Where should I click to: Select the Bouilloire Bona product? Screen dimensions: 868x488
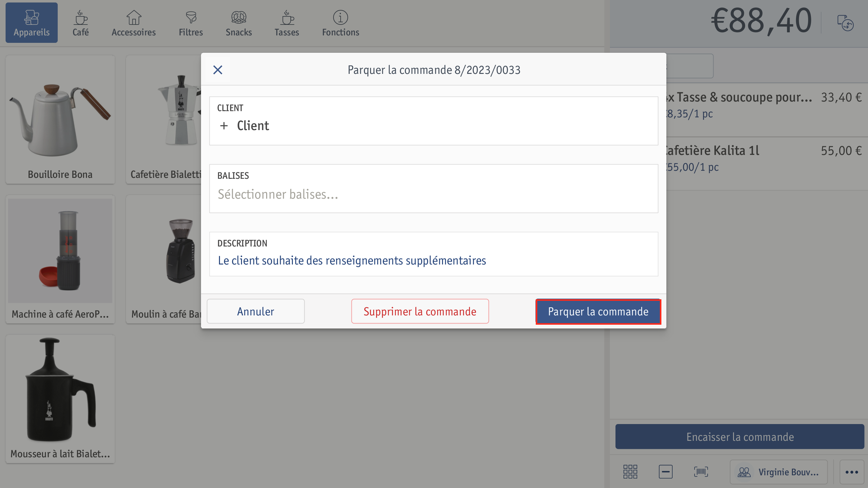tap(60, 120)
